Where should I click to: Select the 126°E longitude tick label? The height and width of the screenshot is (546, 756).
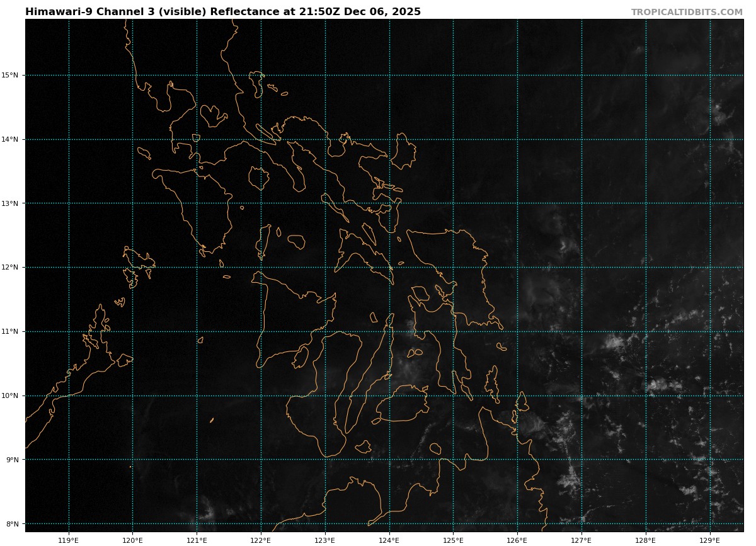tap(517, 540)
